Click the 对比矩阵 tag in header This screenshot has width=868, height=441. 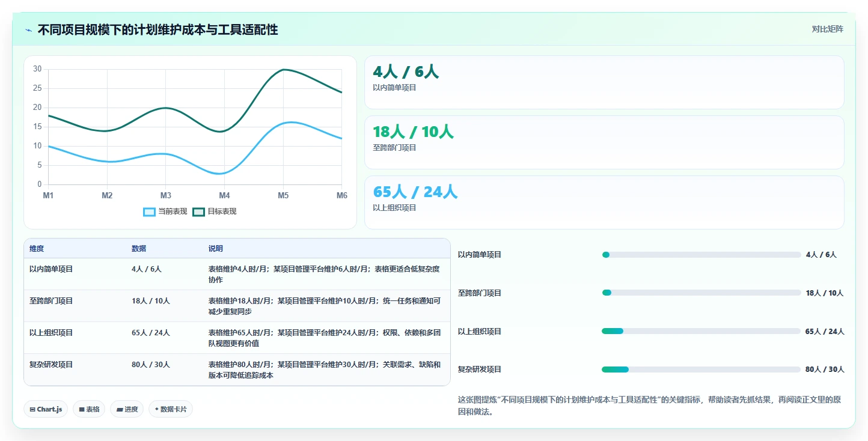(x=827, y=29)
